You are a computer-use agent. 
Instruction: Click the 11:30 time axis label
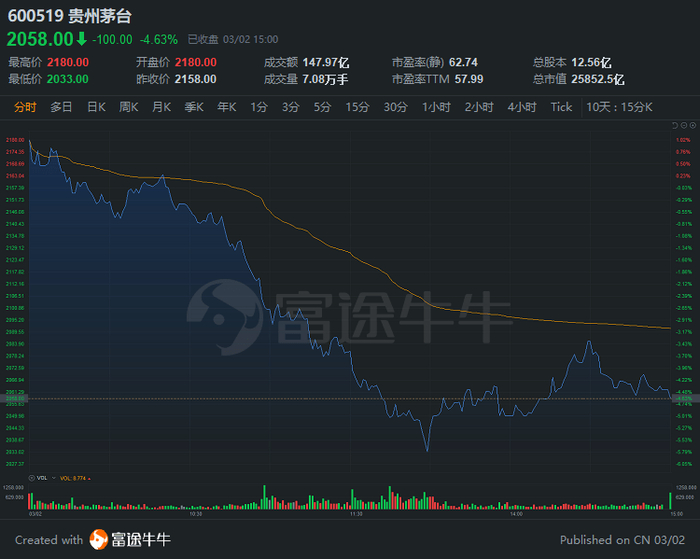coord(356,514)
